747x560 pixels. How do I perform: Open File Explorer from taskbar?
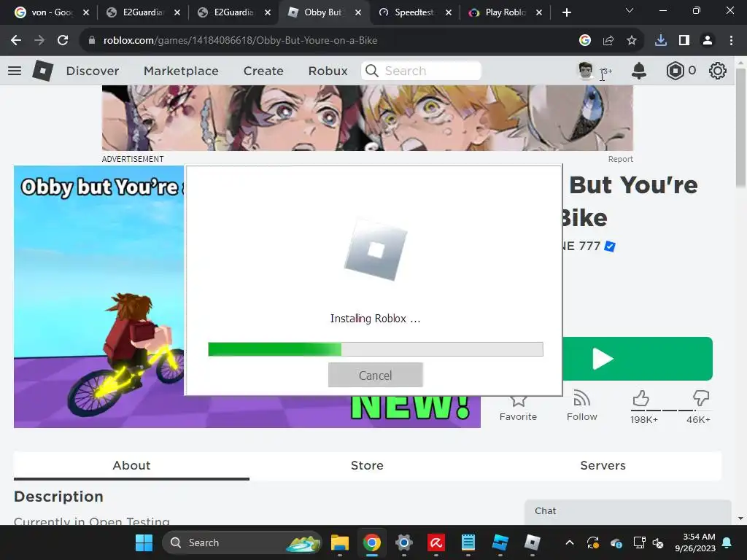pos(340,542)
